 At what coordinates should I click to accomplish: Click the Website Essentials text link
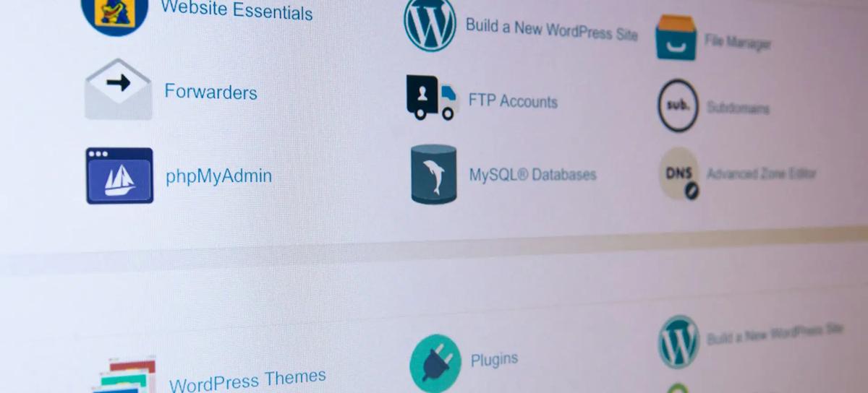237,10
